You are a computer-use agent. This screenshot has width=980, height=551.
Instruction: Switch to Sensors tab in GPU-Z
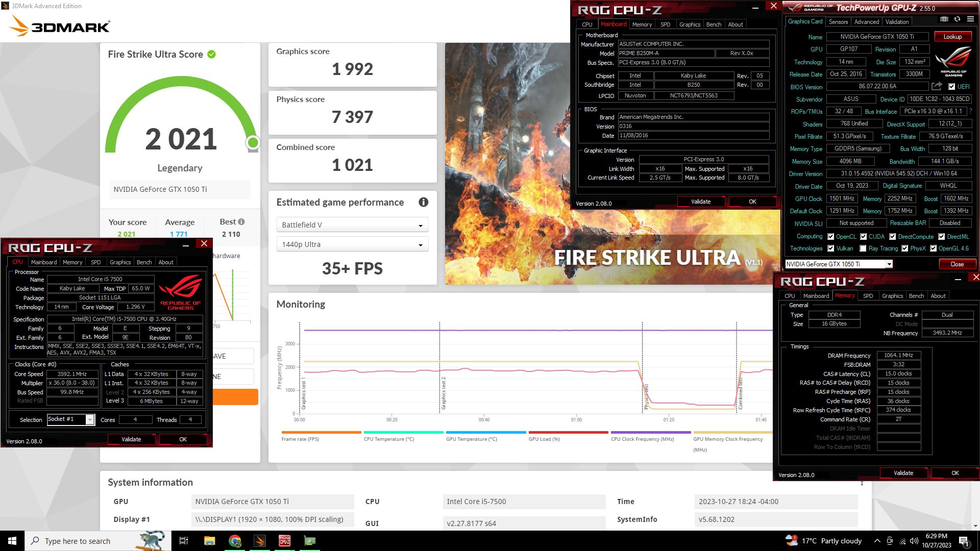click(838, 22)
